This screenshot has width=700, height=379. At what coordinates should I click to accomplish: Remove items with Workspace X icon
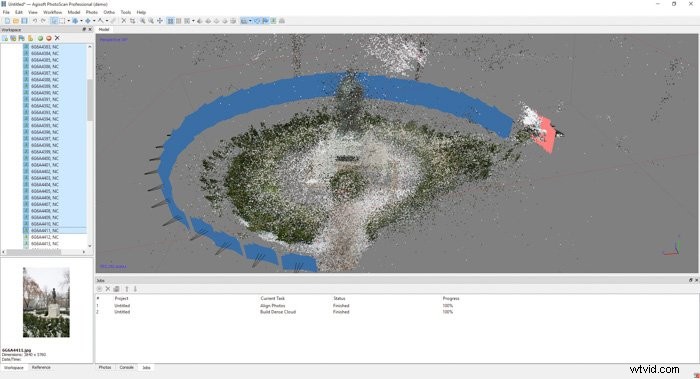[57, 38]
